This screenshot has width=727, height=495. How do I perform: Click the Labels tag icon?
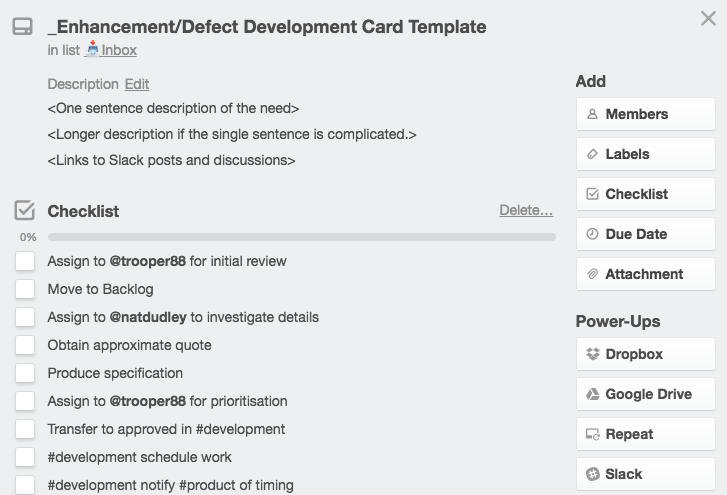tap(592, 154)
